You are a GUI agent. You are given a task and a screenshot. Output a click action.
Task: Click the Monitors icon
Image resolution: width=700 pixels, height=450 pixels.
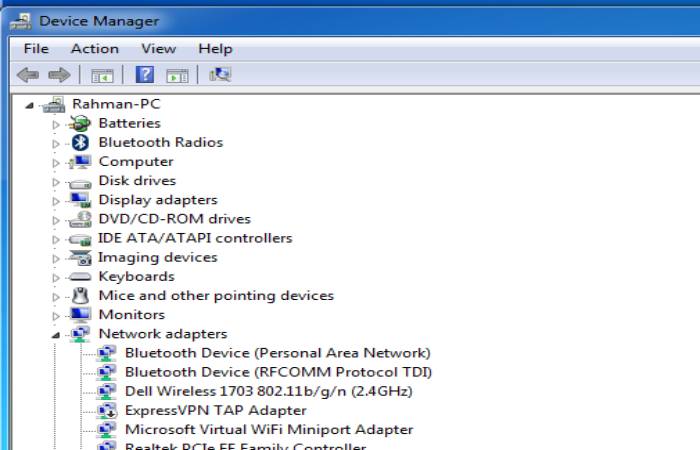pyautogui.click(x=80, y=315)
